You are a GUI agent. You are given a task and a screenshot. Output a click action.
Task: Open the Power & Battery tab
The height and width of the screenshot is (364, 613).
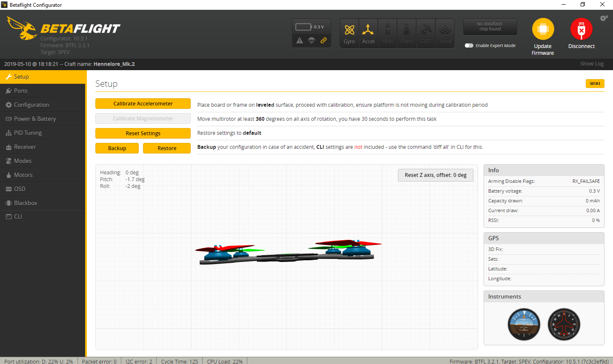click(43, 119)
